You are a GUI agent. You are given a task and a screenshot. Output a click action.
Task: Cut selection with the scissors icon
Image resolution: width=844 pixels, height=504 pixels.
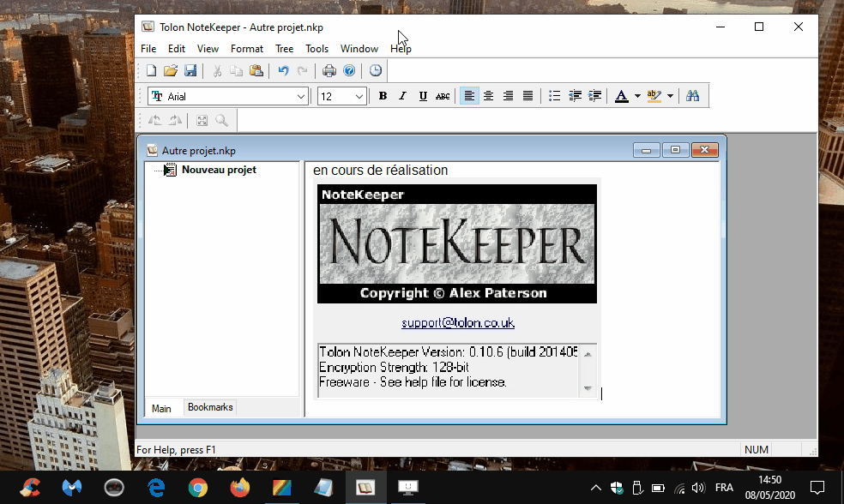217,70
